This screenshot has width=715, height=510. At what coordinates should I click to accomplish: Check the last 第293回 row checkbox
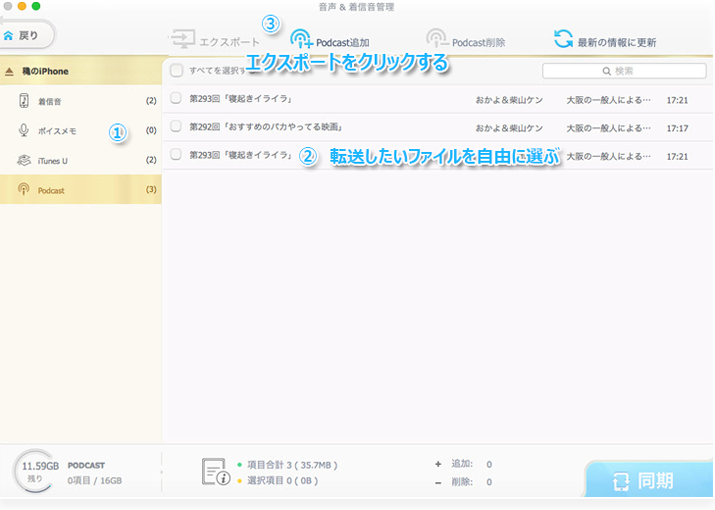pos(176,155)
